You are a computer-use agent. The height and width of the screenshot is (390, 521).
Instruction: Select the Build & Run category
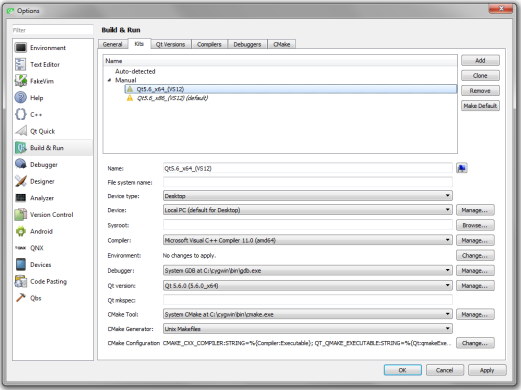53,148
